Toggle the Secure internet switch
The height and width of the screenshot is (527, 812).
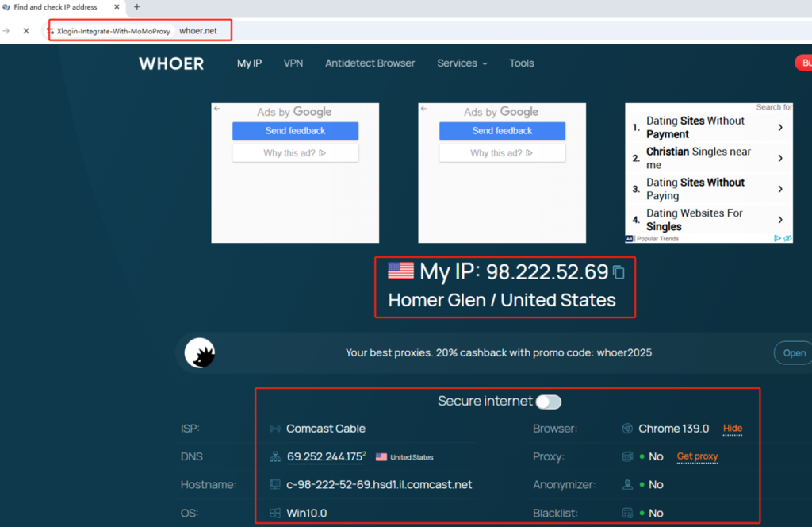point(548,402)
